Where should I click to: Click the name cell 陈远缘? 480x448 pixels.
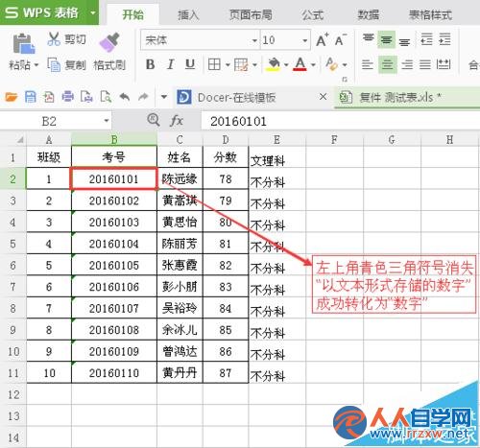coord(180,179)
